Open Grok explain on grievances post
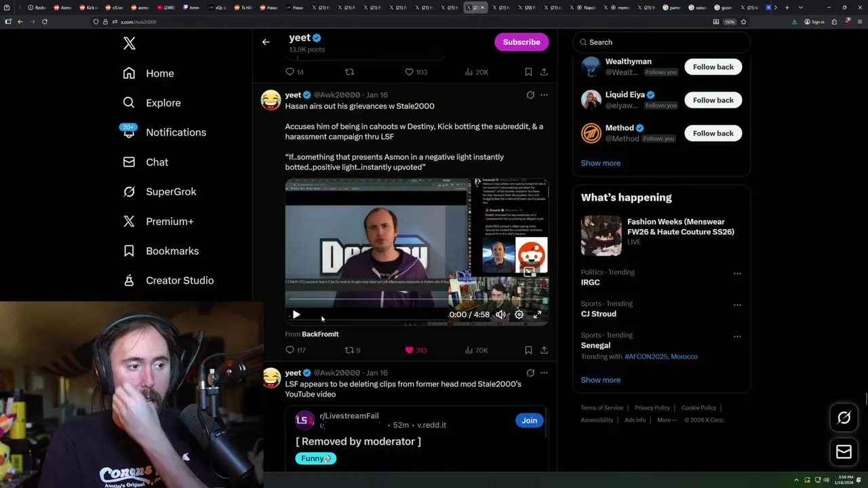Viewport: 868px width, 488px height. tap(530, 95)
